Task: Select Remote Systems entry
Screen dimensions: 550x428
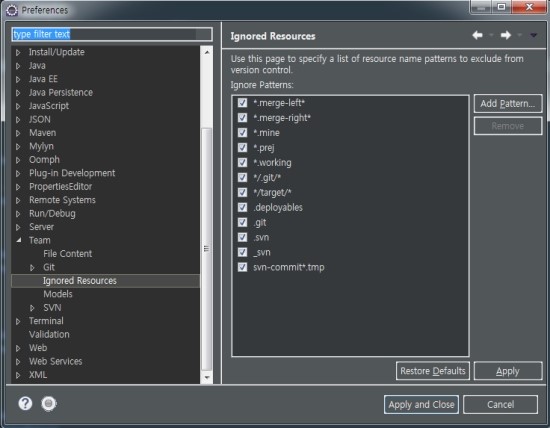Action: pos(62,200)
